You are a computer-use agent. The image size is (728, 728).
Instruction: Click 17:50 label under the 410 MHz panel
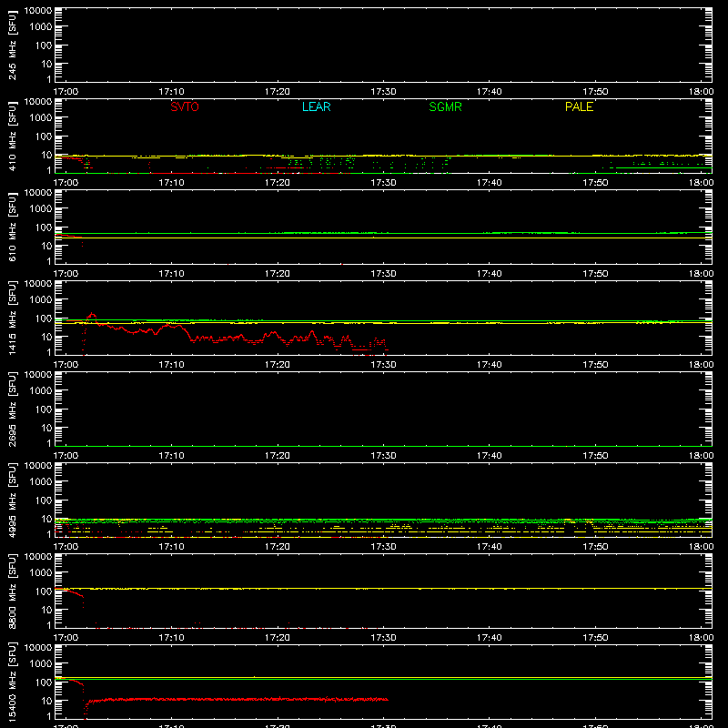tap(595, 183)
